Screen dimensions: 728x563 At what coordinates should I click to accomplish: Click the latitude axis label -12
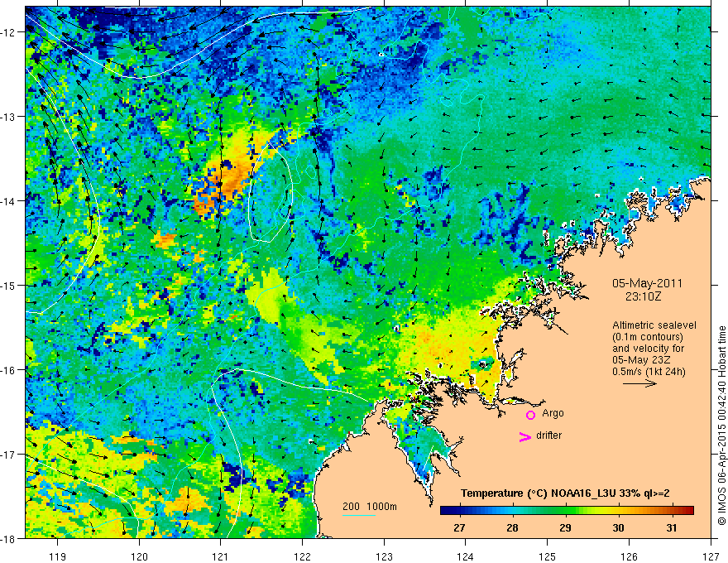click(x=8, y=32)
